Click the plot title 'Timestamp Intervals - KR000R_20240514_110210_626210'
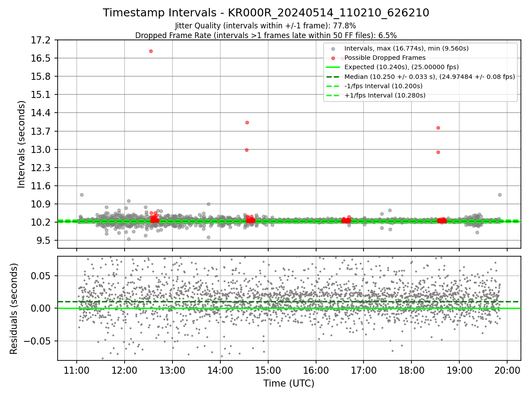Screen dimensions: 532x399 click(266, 13)
